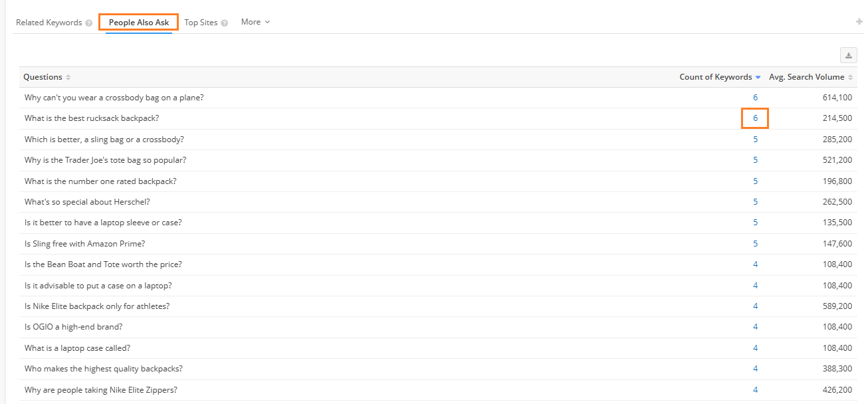This screenshot has height=404, width=868.
Task: Open keyword count for Sling Amazon Prime row
Action: [755, 244]
